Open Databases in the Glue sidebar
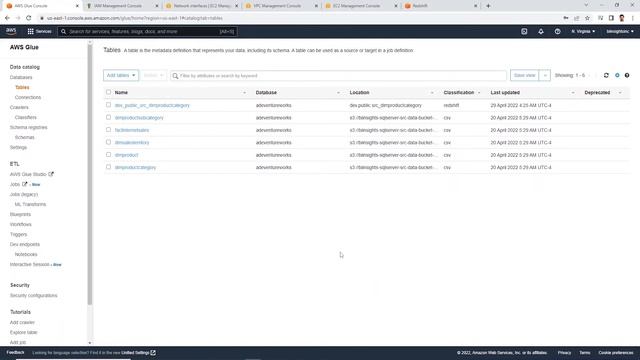 (x=21, y=77)
